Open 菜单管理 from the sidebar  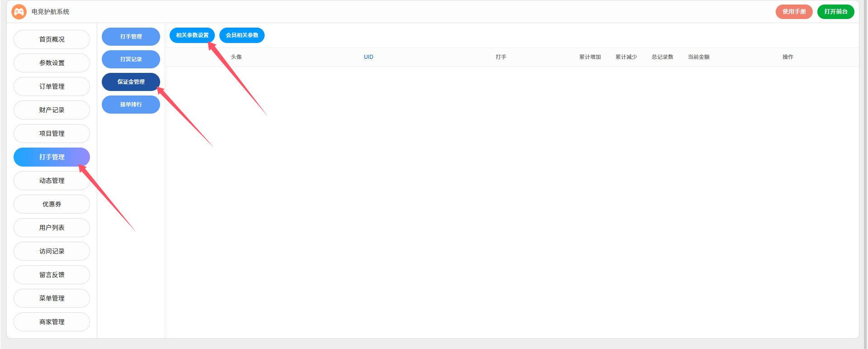(52, 298)
